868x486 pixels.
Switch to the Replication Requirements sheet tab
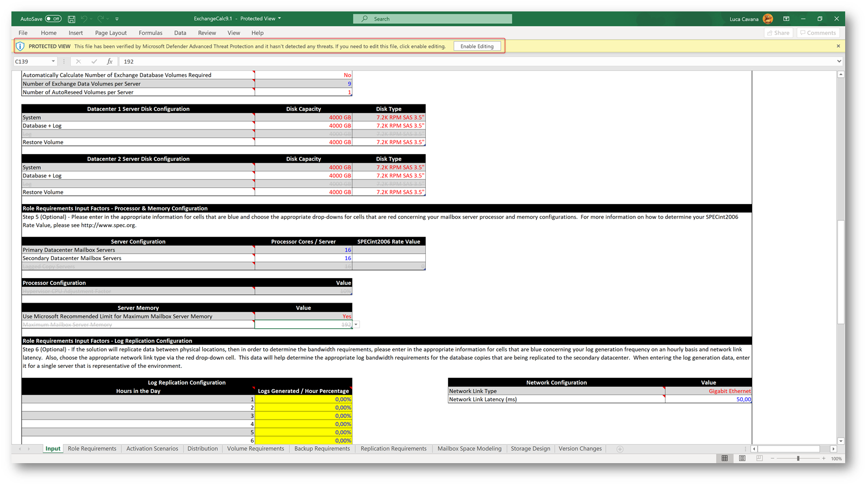393,449
